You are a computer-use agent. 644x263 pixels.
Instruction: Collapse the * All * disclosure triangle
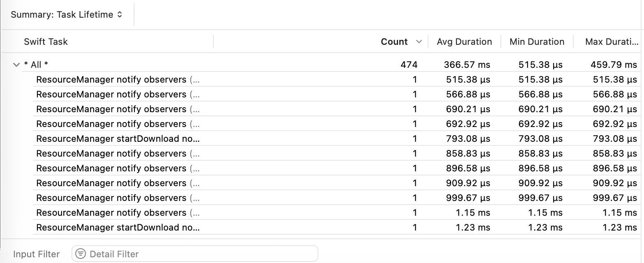(16, 65)
